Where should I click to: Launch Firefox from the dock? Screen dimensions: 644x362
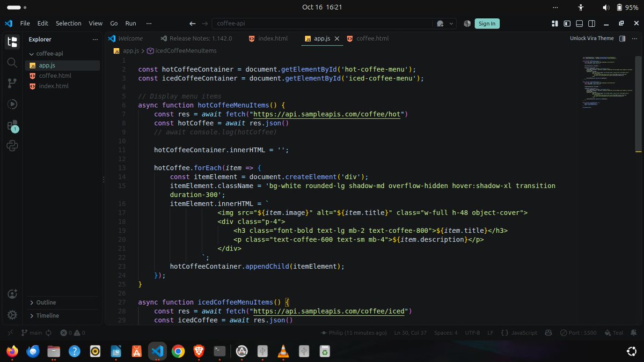click(x=12, y=351)
